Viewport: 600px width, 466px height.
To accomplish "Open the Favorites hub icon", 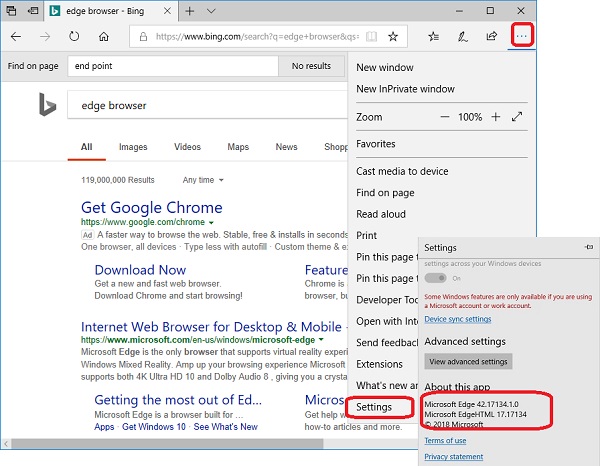I will (x=434, y=37).
